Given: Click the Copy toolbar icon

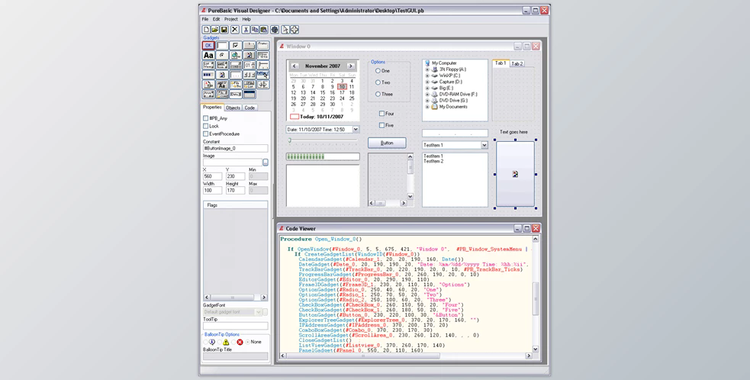Looking at the screenshot, I should pyautogui.click(x=255, y=30).
